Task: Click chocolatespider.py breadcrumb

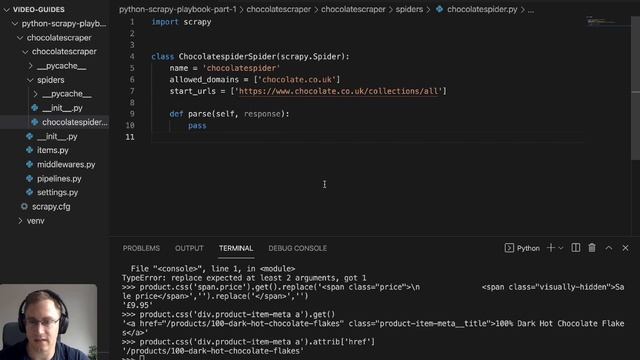Action: tap(482, 9)
